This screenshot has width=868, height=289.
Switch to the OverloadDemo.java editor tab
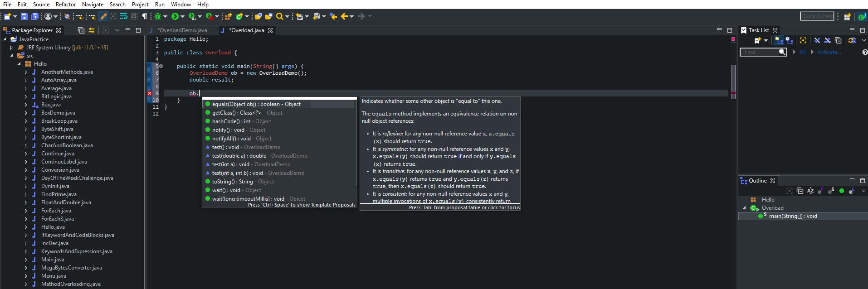[182, 30]
